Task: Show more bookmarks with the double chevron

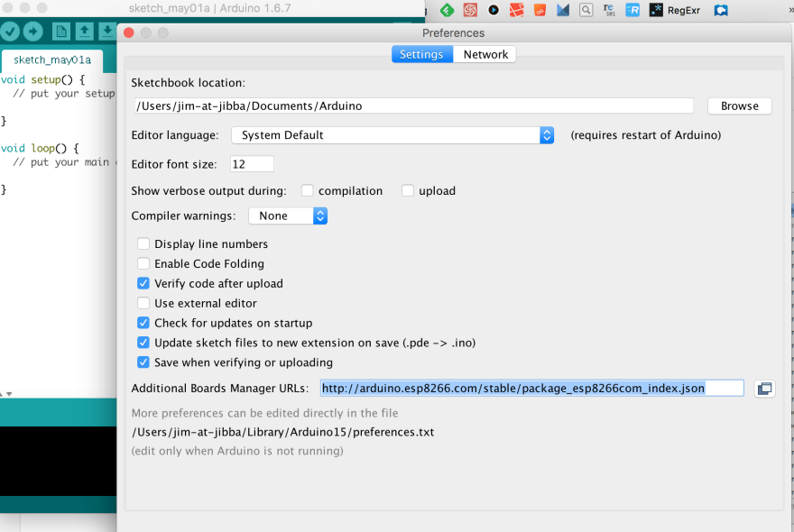Action: coord(791,10)
